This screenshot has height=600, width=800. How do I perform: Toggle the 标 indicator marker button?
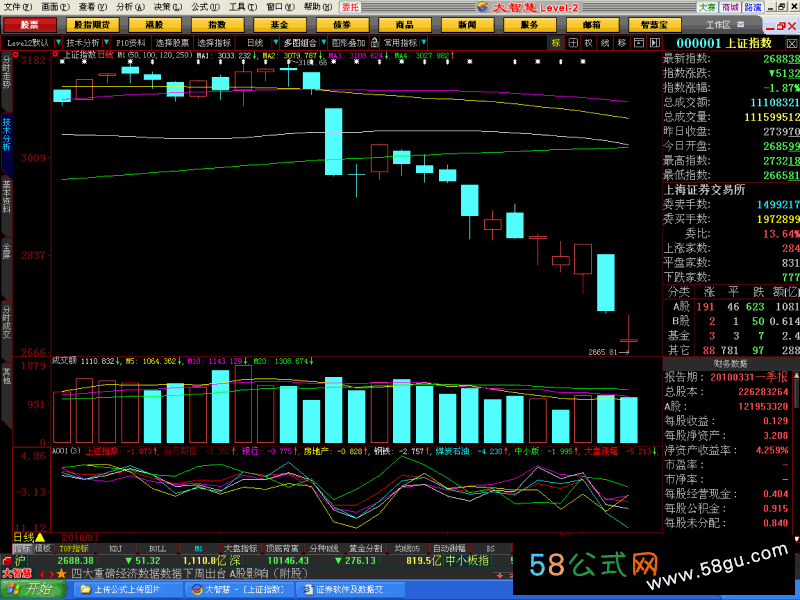[x=556, y=43]
